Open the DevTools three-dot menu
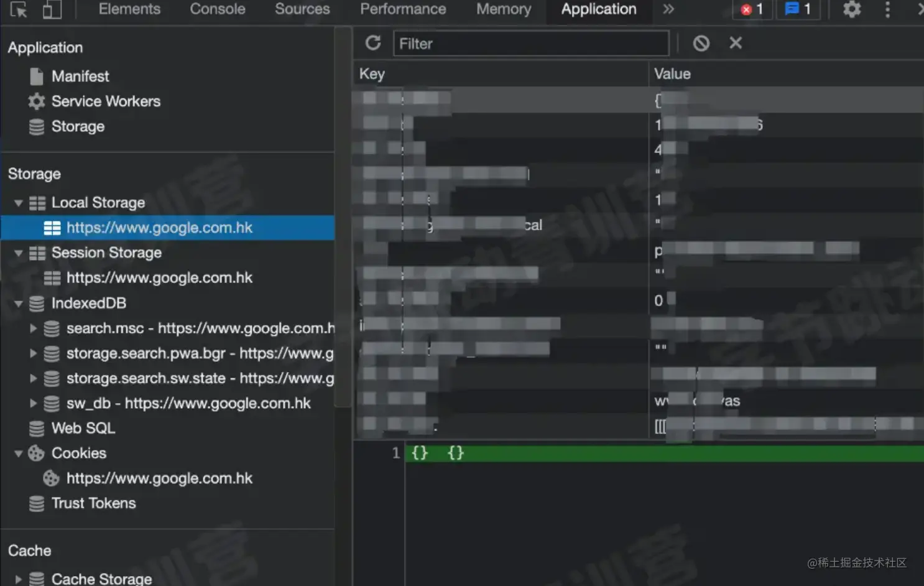This screenshot has width=924, height=586. tap(887, 9)
